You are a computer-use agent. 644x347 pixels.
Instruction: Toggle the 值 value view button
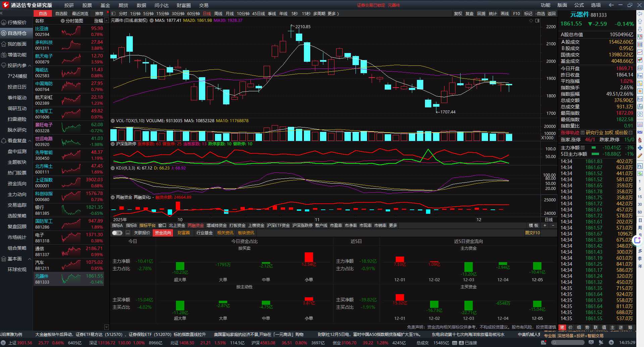pos(604,327)
